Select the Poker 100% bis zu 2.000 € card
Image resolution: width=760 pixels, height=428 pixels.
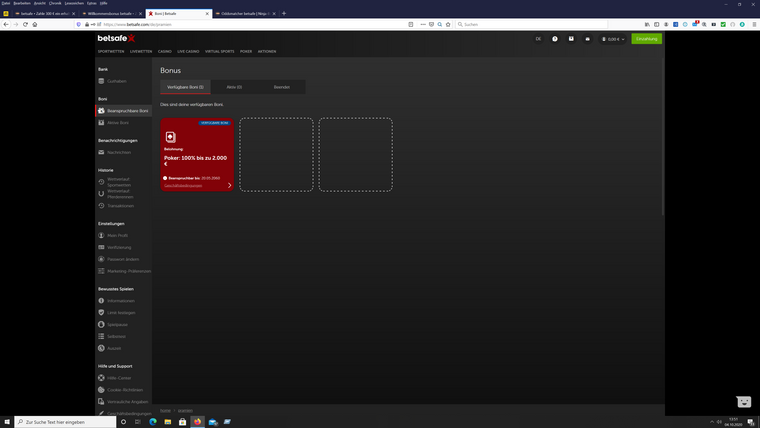[x=197, y=154]
